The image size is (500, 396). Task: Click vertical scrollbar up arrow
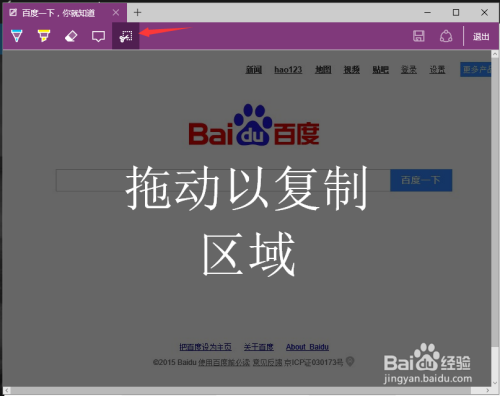[495, 54]
